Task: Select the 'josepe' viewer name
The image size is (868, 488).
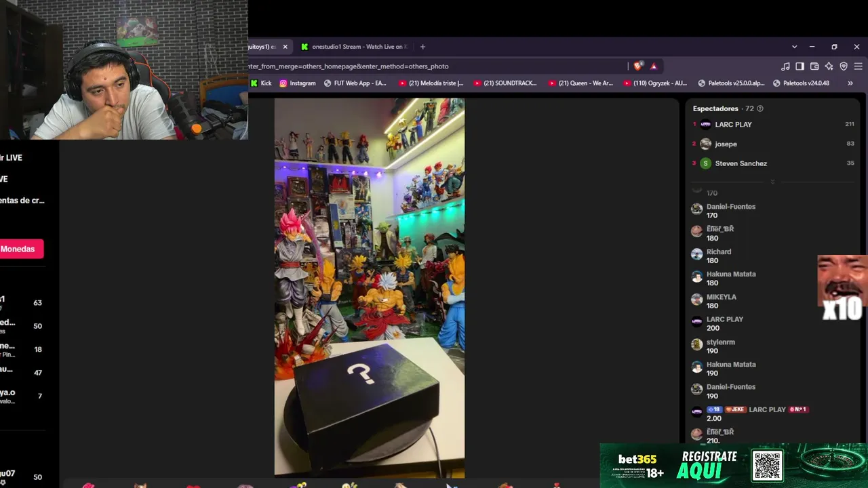Action: tap(726, 144)
